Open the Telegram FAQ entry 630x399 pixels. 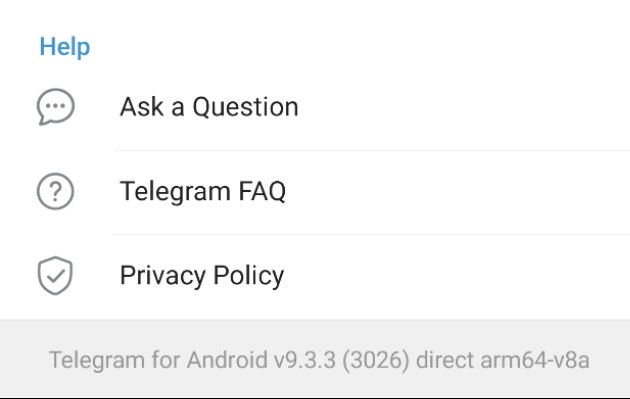(x=315, y=191)
